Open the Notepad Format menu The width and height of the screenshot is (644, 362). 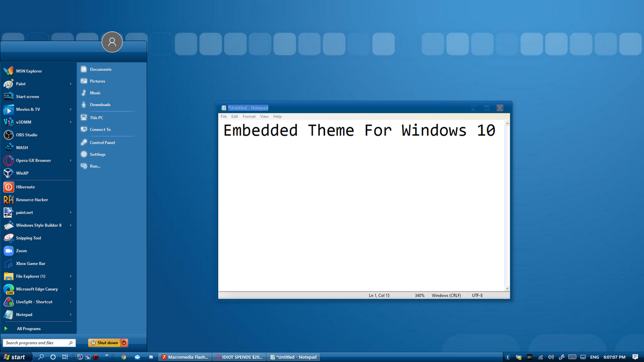(249, 116)
